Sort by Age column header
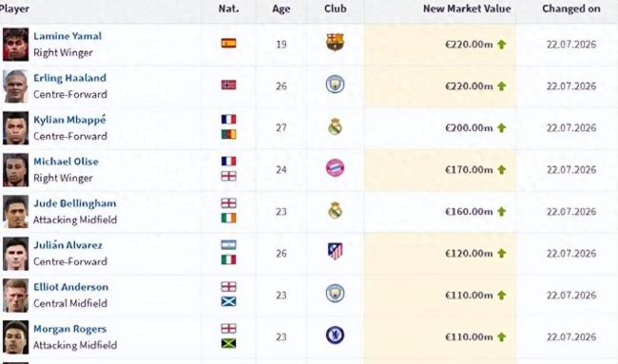The image size is (618, 364). click(x=281, y=10)
